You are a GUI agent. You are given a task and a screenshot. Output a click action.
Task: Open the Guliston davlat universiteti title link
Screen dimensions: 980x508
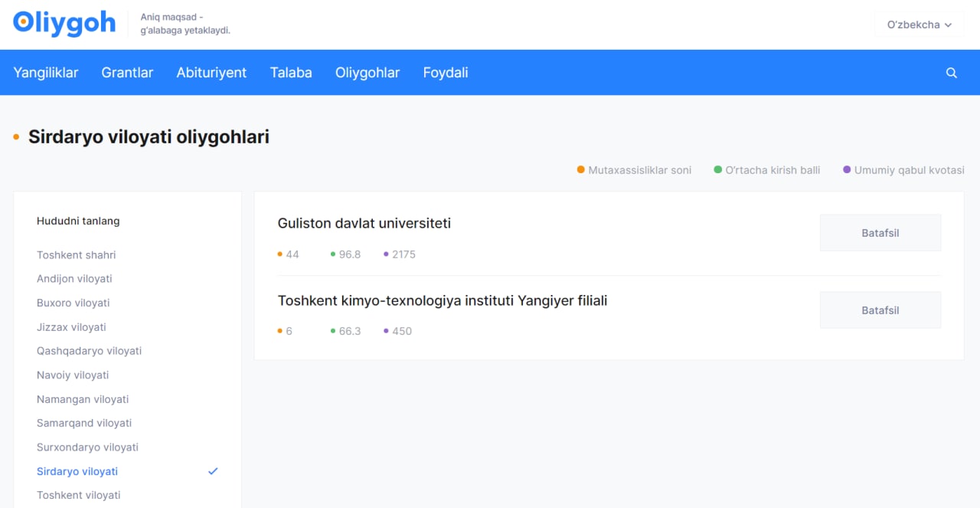[x=364, y=224]
